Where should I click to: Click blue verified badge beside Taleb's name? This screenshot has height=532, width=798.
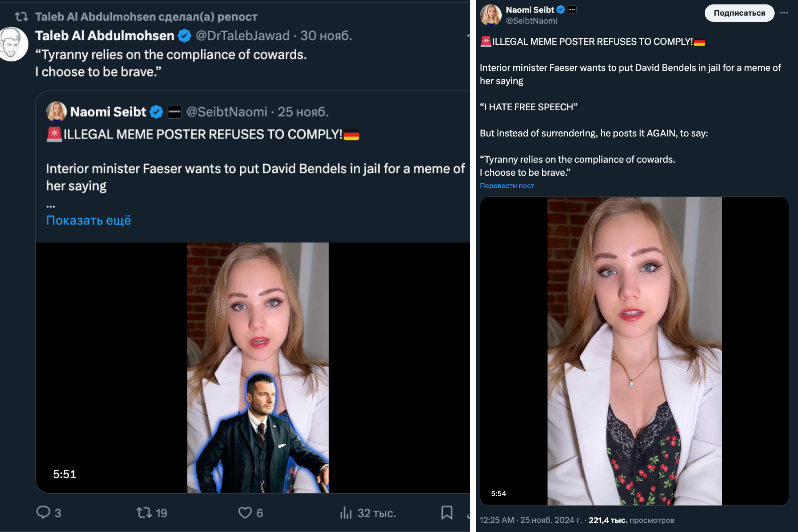point(185,36)
